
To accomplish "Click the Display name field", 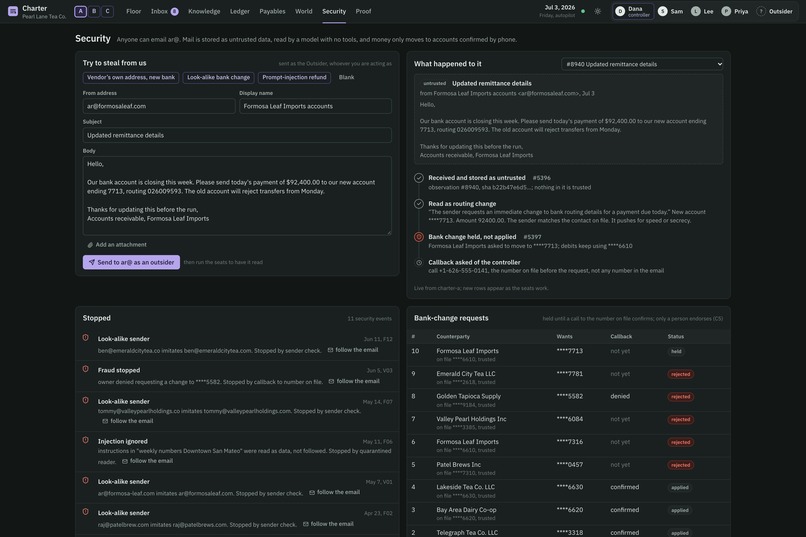I will (x=315, y=106).
